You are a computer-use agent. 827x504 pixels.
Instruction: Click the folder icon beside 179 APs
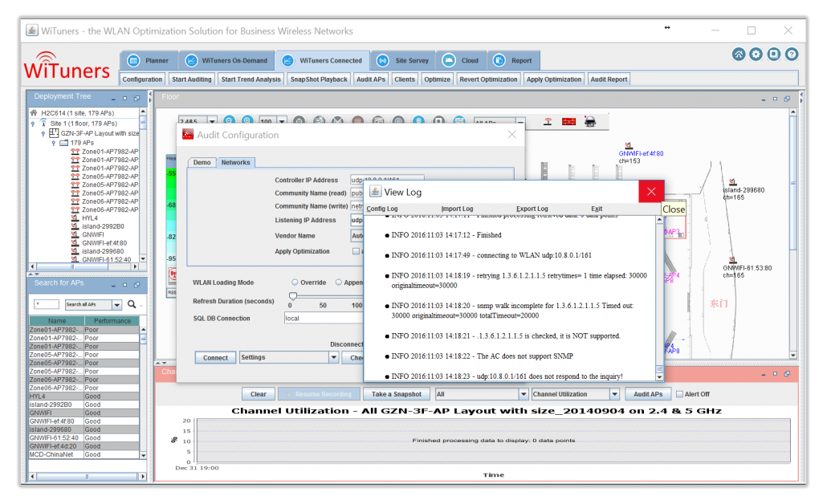(63, 143)
